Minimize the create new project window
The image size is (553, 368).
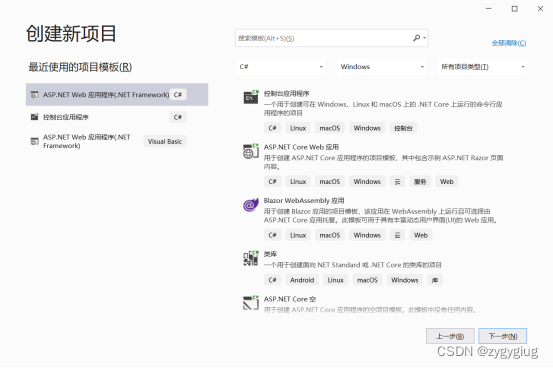(488, 8)
